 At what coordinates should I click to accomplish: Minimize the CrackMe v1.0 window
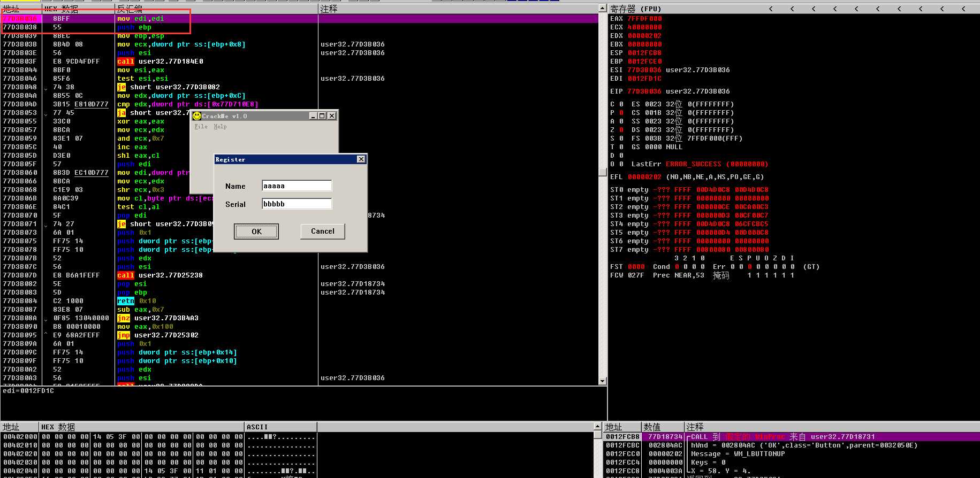pyautogui.click(x=313, y=116)
